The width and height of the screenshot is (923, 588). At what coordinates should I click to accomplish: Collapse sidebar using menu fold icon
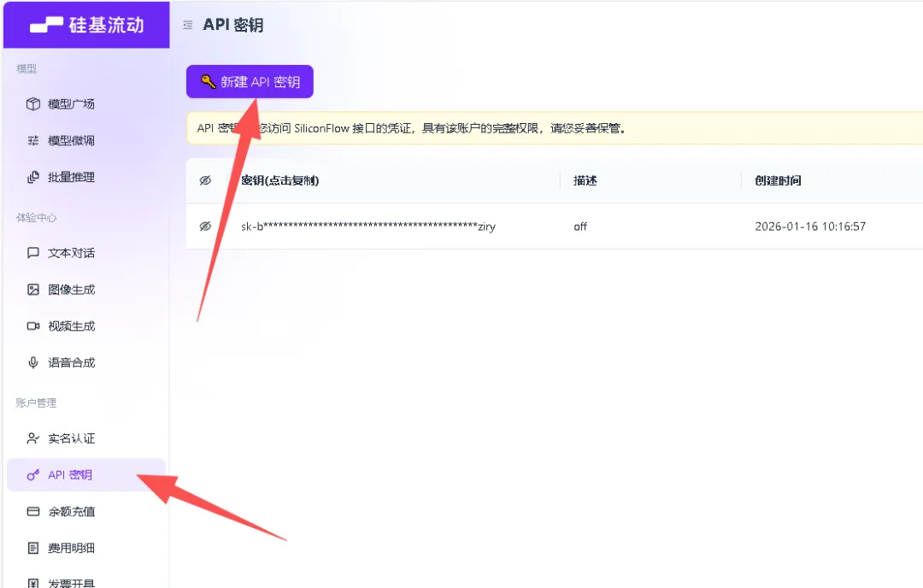click(188, 26)
